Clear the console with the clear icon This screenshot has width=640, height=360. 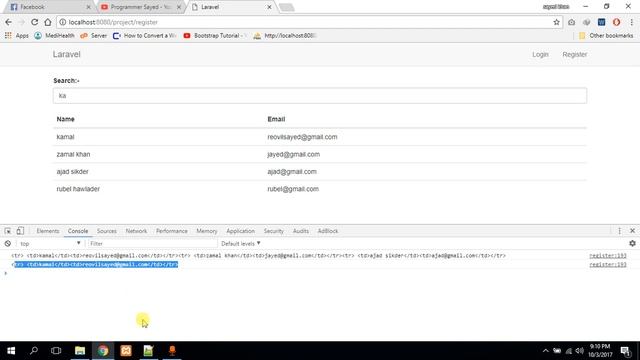tap(8, 244)
